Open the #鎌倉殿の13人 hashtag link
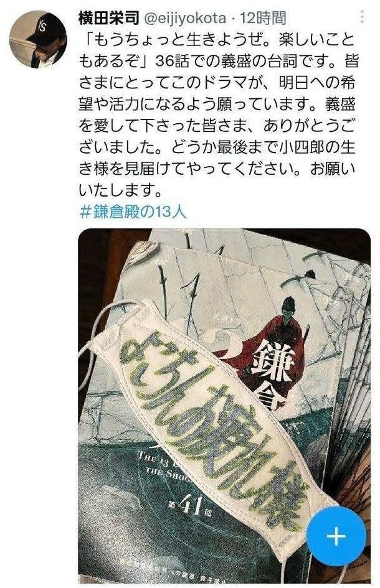The image size is (380, 588). tap(133, 212)
